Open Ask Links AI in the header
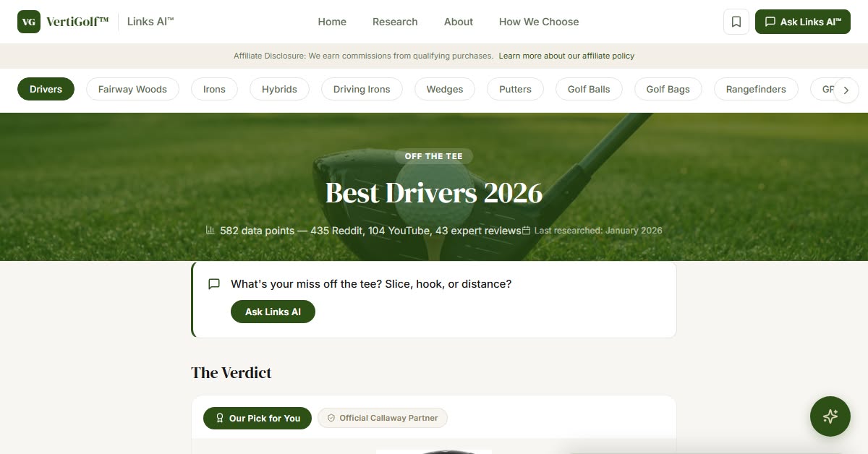 (803, 22)
